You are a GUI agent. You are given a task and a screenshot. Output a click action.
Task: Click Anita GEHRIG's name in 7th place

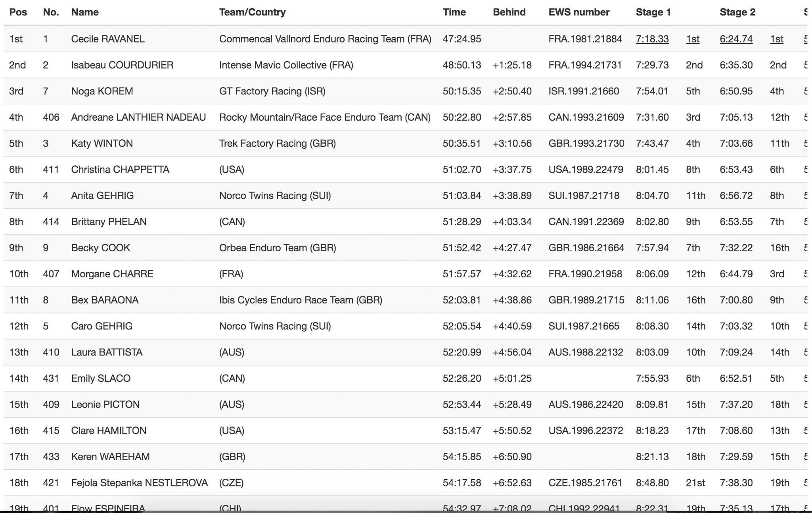102,196
